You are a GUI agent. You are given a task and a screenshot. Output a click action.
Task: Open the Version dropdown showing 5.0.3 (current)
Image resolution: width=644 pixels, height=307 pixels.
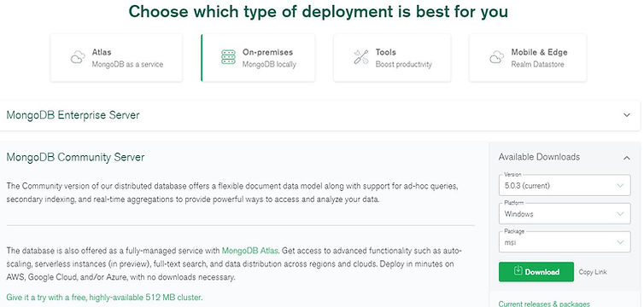tap(565, 185)
